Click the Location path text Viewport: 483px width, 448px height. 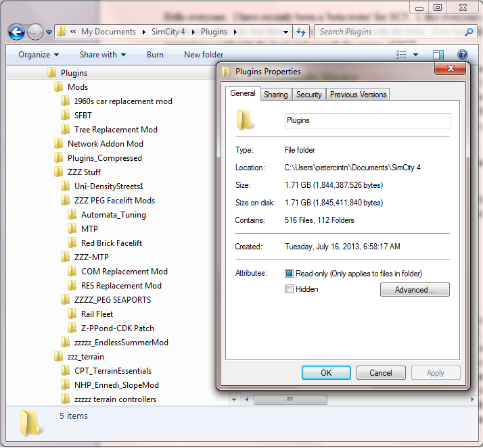pos(352,168)
